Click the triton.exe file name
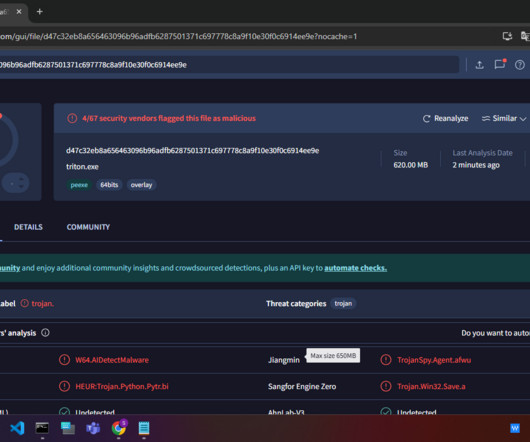This screenshot has width=530, height=442. pyautogui.click(x=82, y=167)
